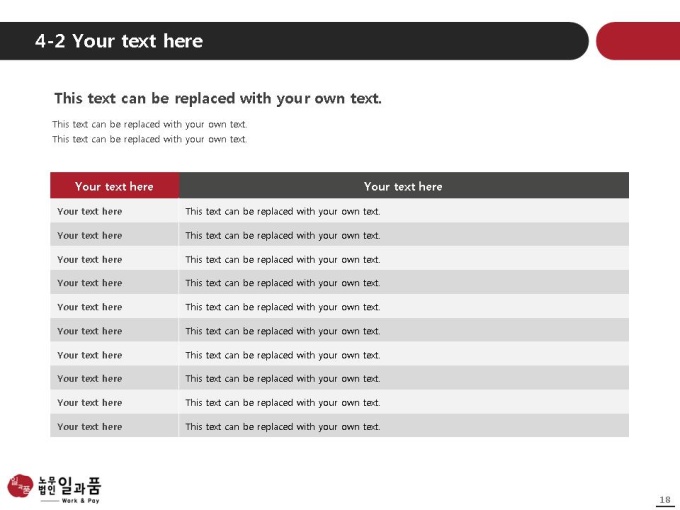Select last row's description text cell
Screen dimensions: 680x510
coord(404,426)
